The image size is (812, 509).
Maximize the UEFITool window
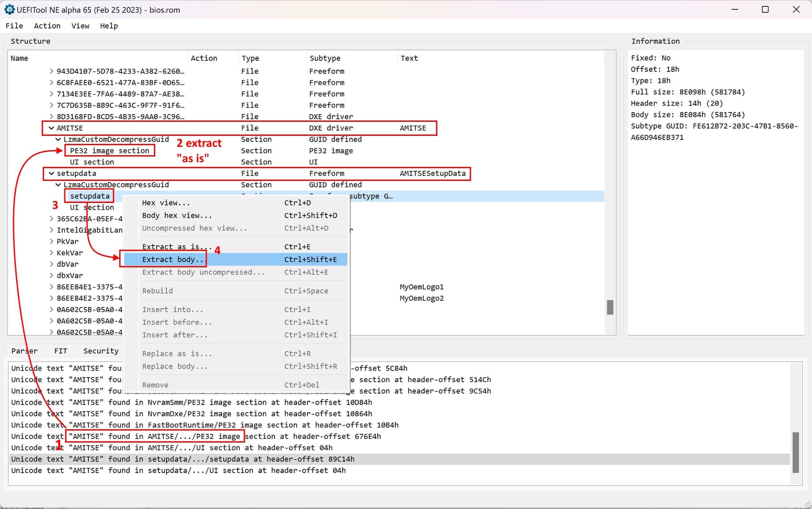765,9
